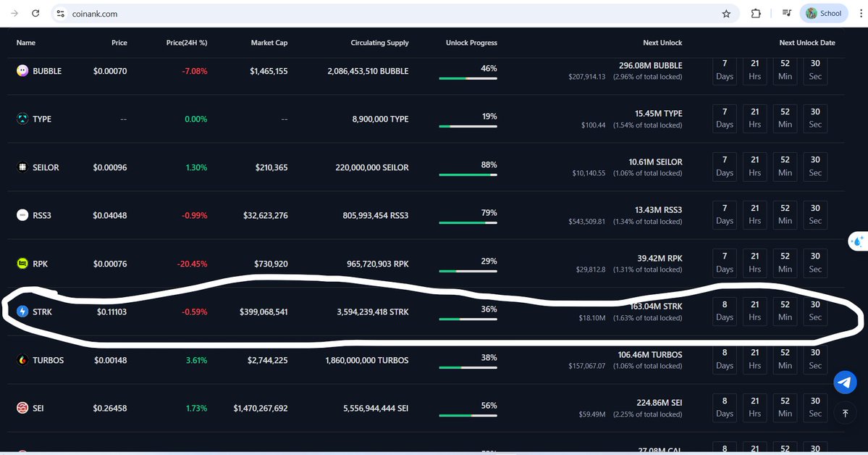Sort by the Name column header
Screen dimensions: 868x455
(x=26, y=43)
